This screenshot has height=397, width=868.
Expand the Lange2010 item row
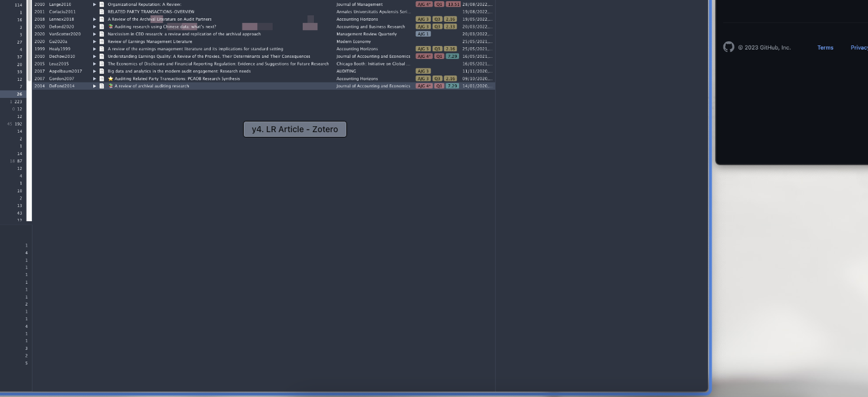[x=94, y=4]
